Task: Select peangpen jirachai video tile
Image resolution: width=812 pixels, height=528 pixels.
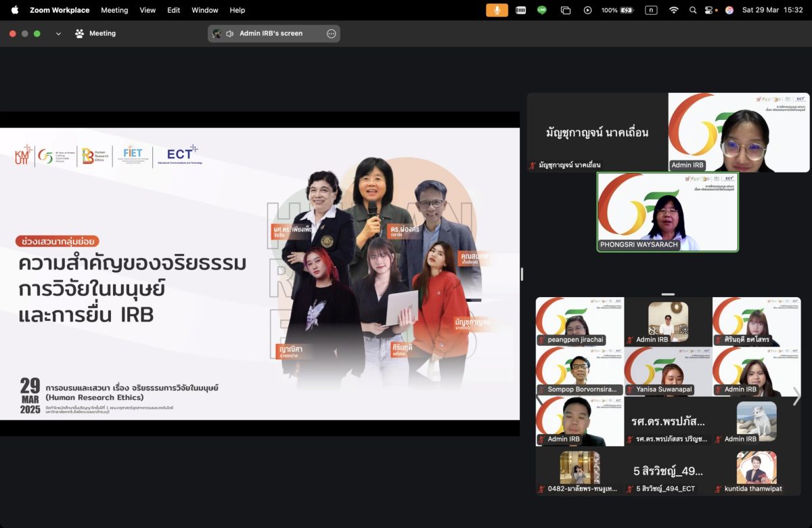Action: click(580, 322)
